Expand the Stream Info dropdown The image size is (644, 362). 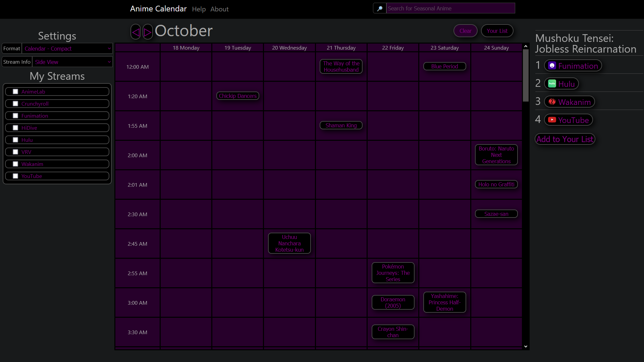click(x=72, y=62)
